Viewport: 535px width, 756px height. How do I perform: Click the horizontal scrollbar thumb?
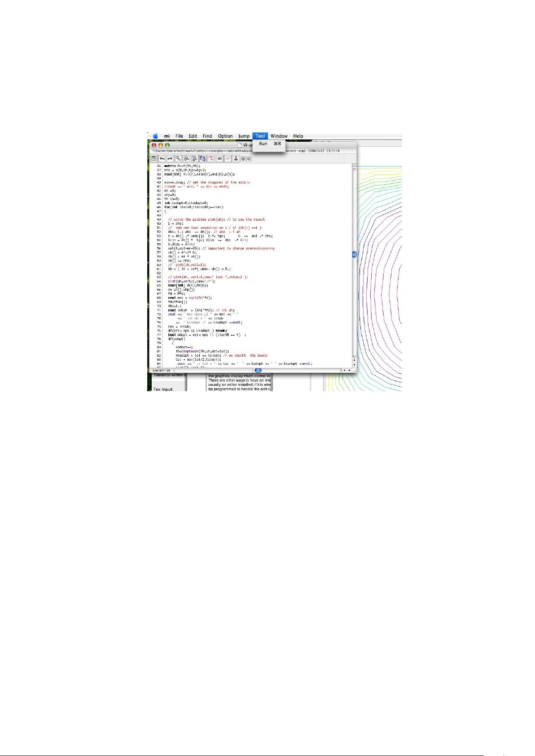coord(258,370)
